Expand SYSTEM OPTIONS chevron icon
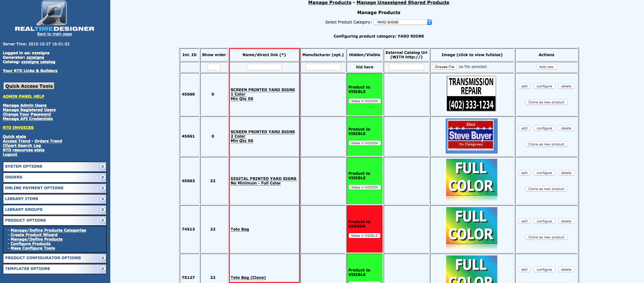This screenshot has height=283, width=644. click(103, 167)
